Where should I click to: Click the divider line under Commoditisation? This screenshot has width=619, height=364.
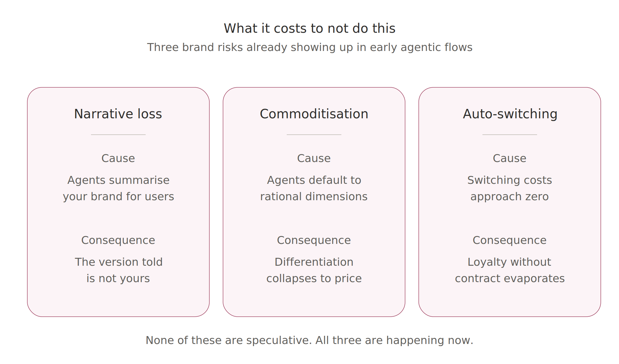(x=314, y=135)
